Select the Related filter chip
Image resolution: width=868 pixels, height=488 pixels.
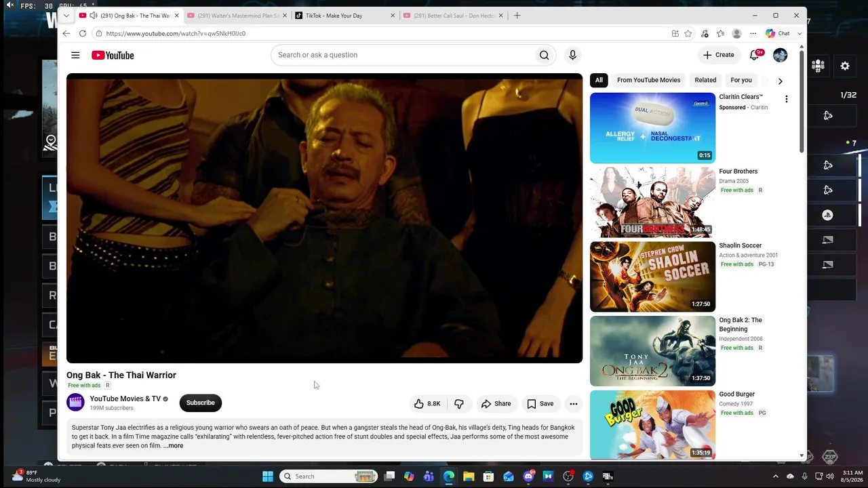pyautogui.click(x=705, y=80)
